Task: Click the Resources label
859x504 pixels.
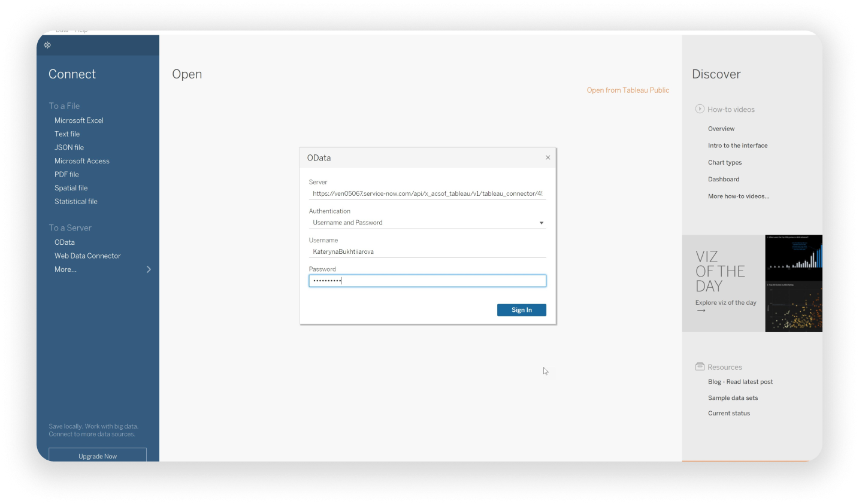Action: coord(725,367)
